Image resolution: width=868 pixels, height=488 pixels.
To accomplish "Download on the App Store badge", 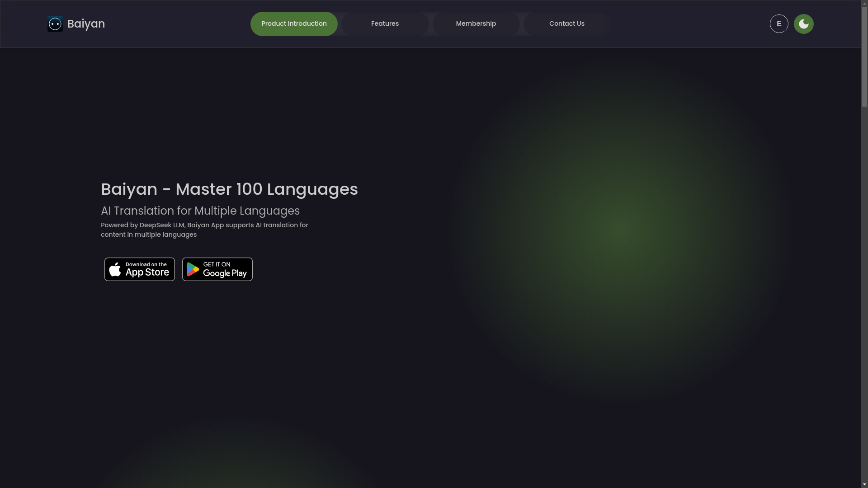I will 140,269.
